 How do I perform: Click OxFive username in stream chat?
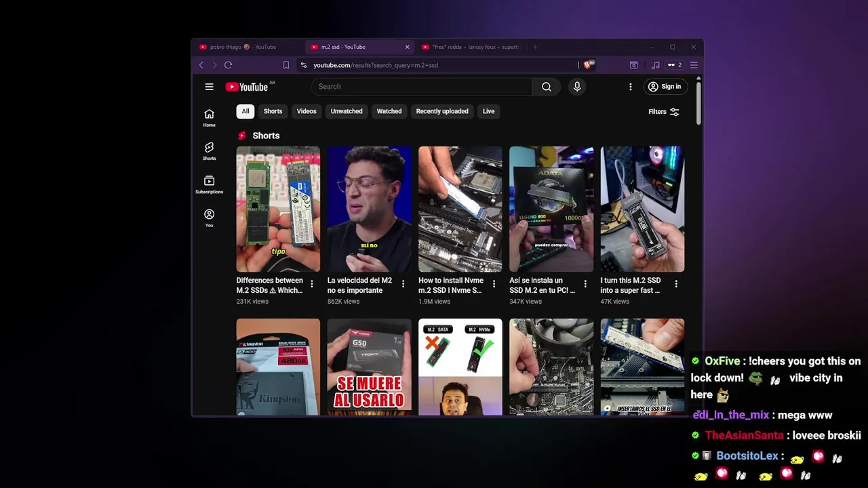(x=722, y=361)
